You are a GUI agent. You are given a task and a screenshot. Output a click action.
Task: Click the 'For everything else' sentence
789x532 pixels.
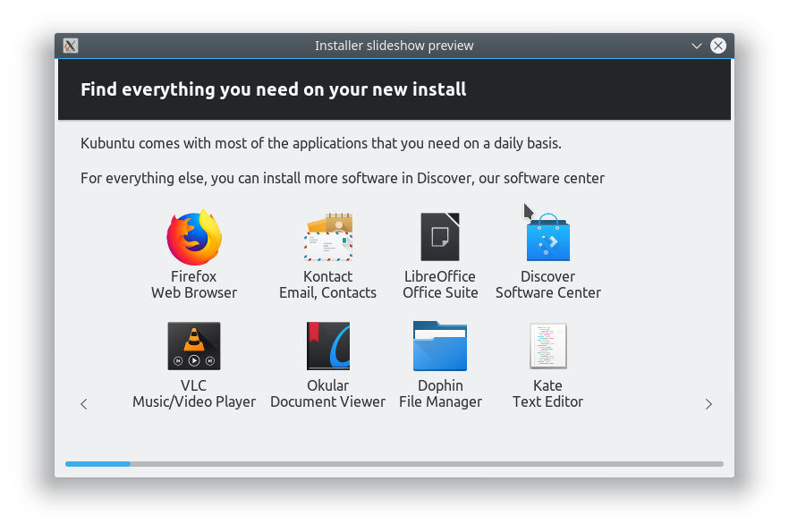tap(343, 179)
